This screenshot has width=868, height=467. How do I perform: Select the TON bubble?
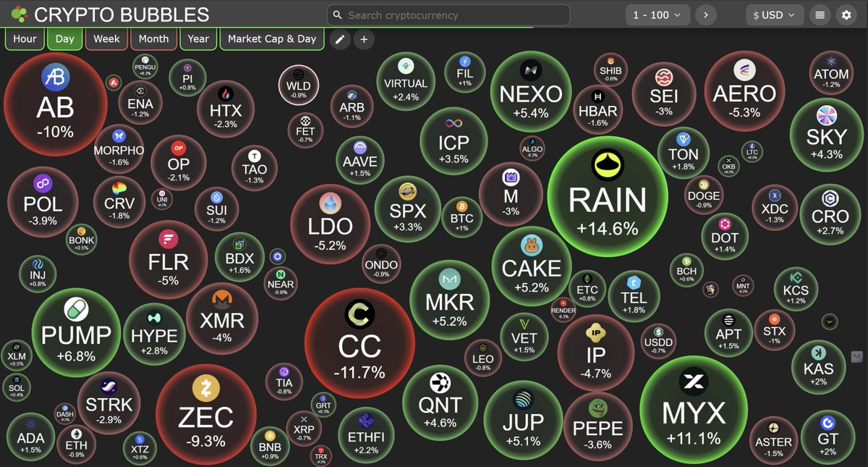(x=684, y=151)
